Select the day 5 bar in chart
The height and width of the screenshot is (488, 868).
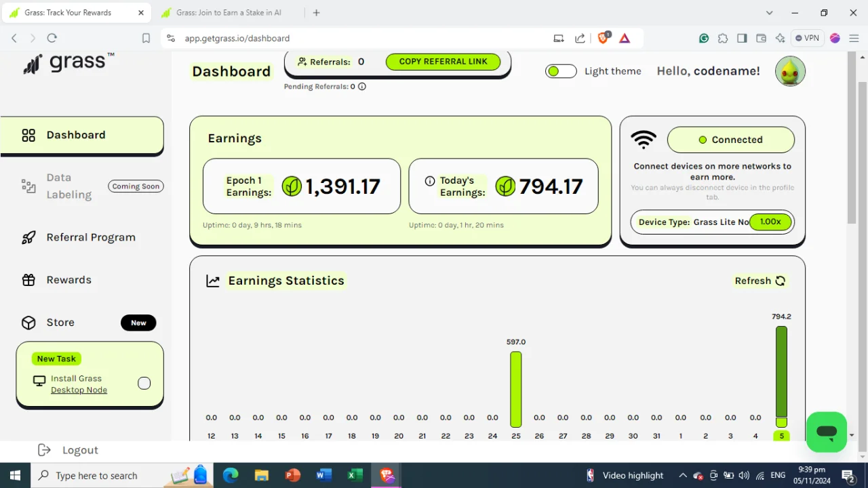coord(781,377)
